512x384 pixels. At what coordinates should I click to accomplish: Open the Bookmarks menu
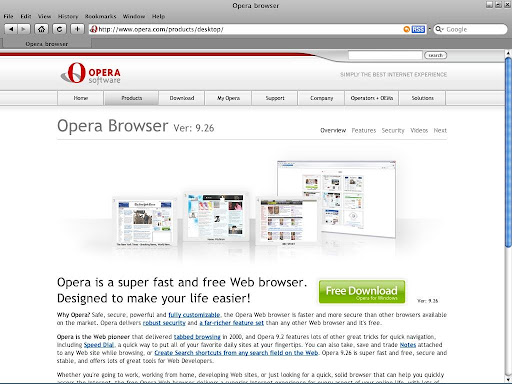click(x=100, y=16)
